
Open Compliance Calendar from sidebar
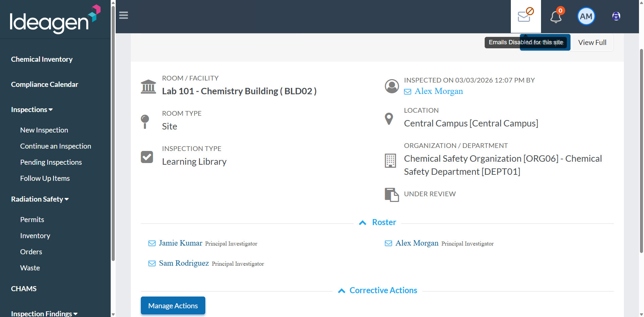45,85
